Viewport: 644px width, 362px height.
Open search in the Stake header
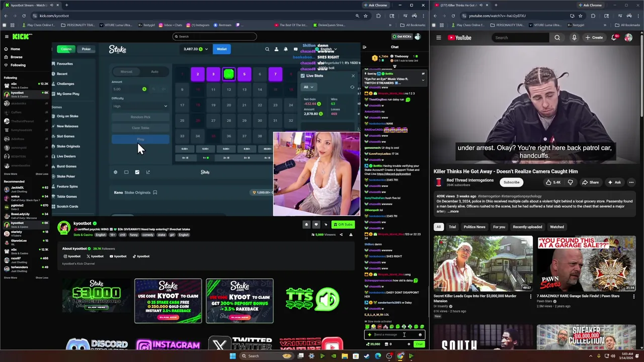tap(267, 49)
